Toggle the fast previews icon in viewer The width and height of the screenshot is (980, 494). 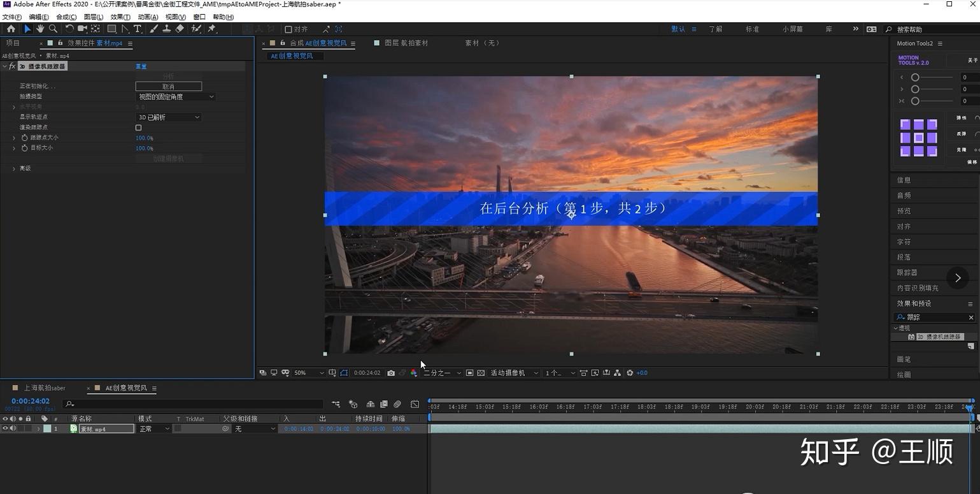[595, 373]
